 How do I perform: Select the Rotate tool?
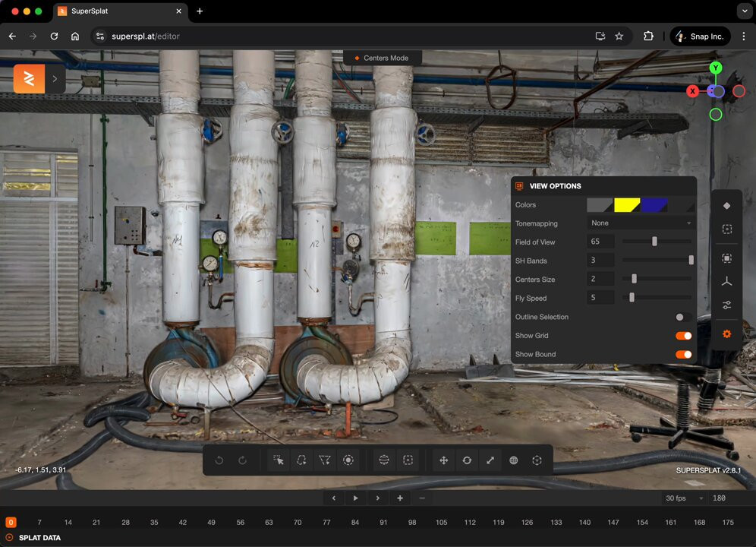pos(467,460)
